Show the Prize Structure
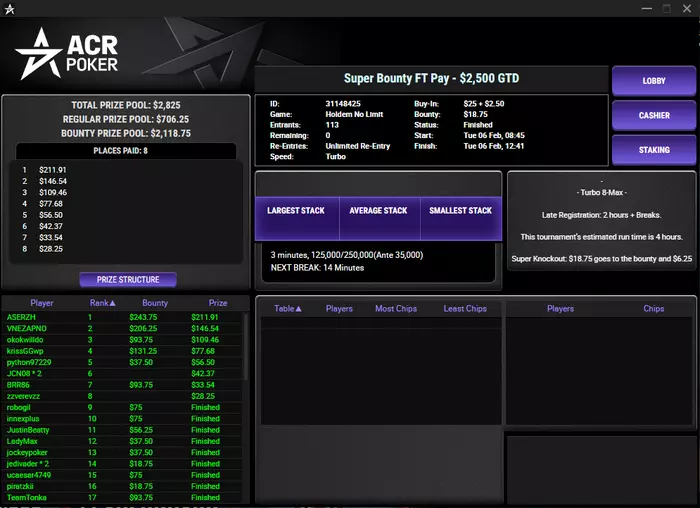Screen dimensions: 700x508 (x=128, y=279)
